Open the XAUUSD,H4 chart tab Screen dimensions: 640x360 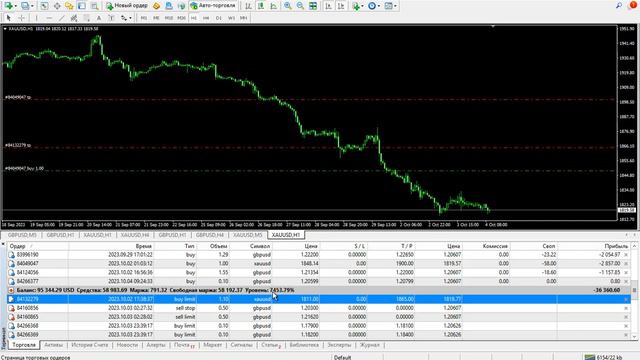click(135, 235)
